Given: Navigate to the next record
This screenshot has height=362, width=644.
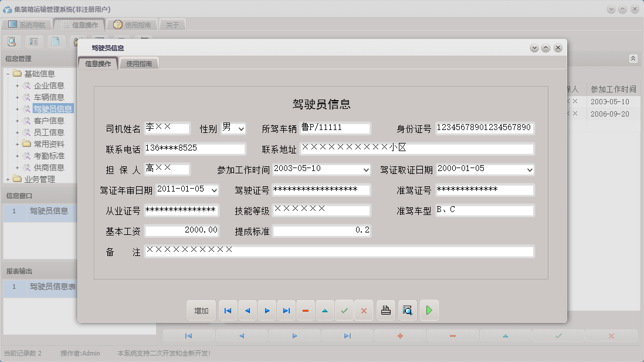Looking at the screenshot, I should point(267,310).
